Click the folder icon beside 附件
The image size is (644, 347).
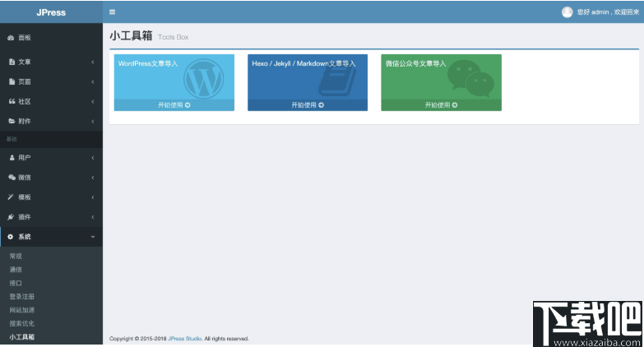(x=12, y=121)
